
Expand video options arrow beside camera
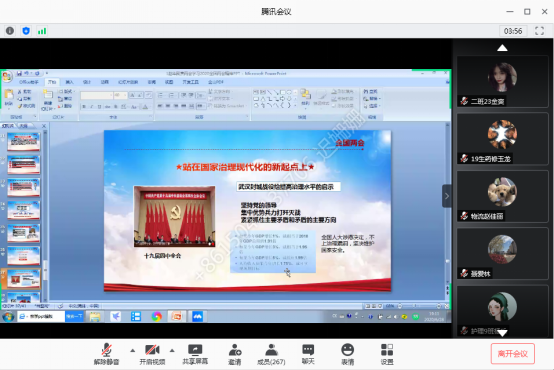172,351
